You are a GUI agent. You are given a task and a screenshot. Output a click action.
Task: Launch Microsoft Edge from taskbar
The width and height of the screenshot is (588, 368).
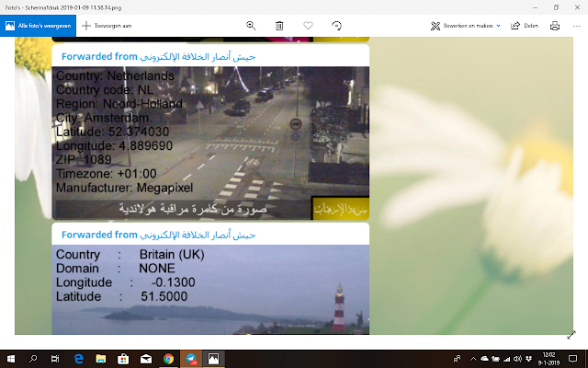click(x=78, y=359)
